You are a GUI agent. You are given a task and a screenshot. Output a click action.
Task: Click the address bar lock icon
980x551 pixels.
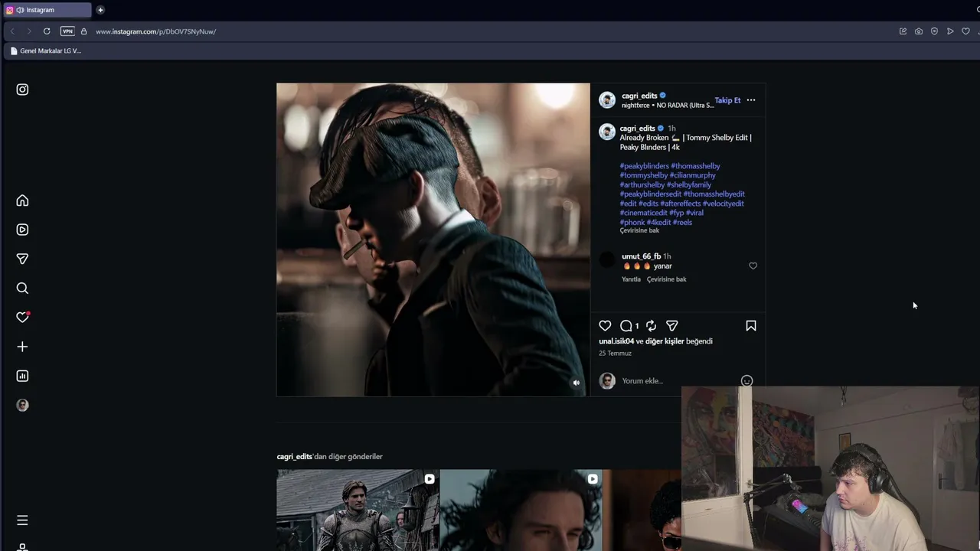[x=83, y=31]
